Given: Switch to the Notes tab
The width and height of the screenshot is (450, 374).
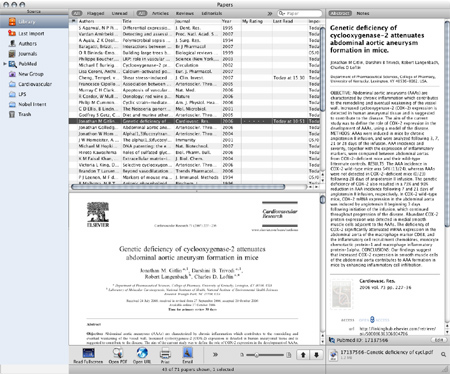Looking at the screenshot, I should point(363,13).
